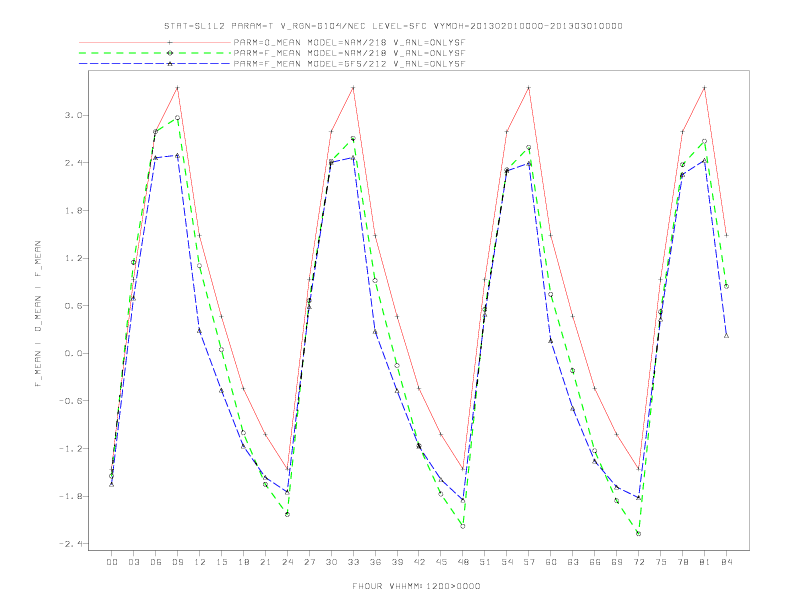Click the y-axis label F_MEAN | O_MEAN | F_MEAN
792x612 pixels.
38,314
